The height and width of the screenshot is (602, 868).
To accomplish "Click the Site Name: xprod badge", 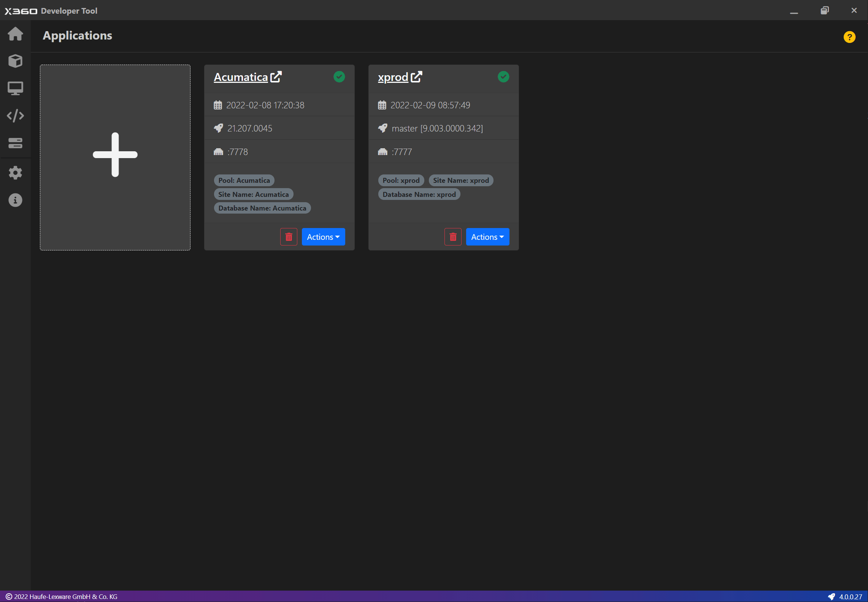I will (x=461, y=181).
